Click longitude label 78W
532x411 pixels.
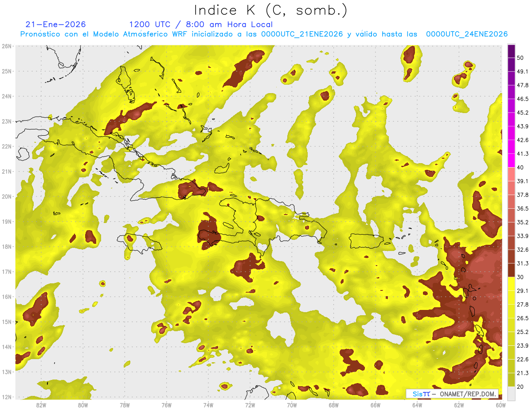click(125, 405)
